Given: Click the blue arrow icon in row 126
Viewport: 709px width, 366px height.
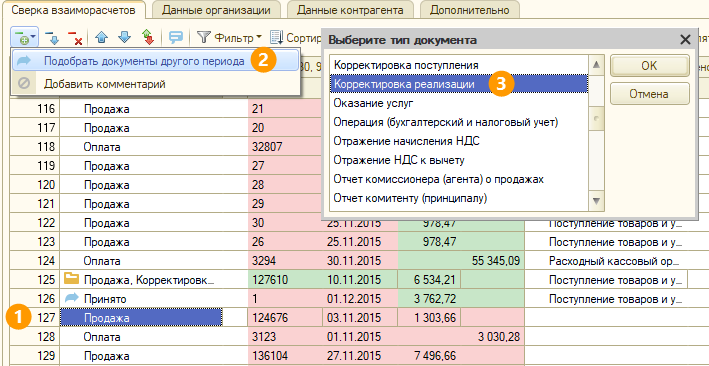Looking at the screenshot, I should (71, 298).
